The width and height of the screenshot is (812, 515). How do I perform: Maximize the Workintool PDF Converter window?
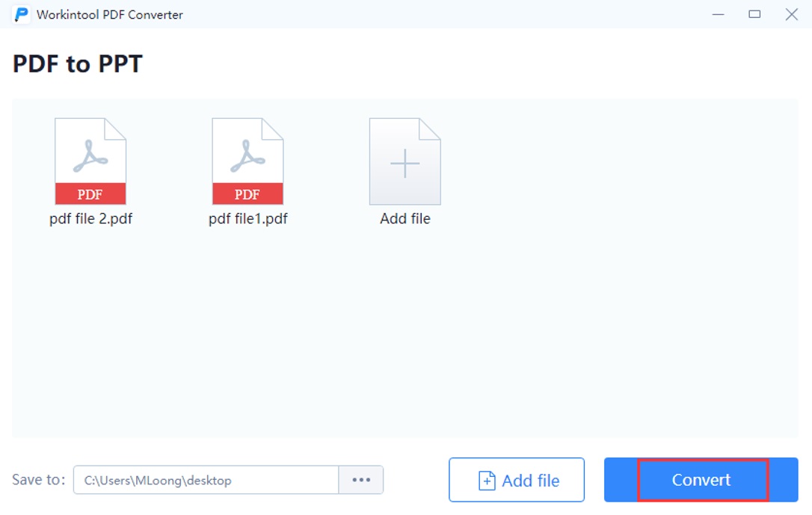click(754, 14)
